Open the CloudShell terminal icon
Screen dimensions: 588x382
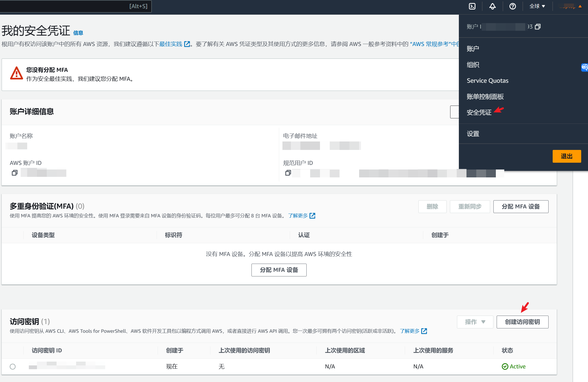[472, 6]
